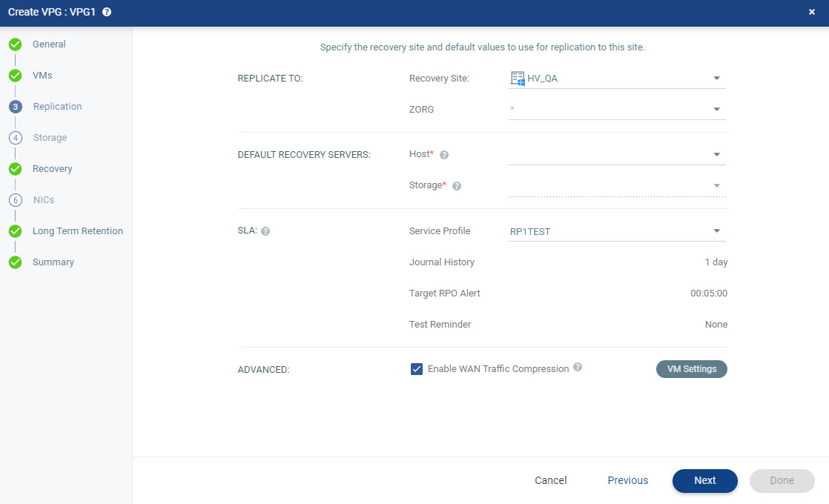
Task: Click the Service Profile label
Action: pyautogui.click(x=440, y=231)
